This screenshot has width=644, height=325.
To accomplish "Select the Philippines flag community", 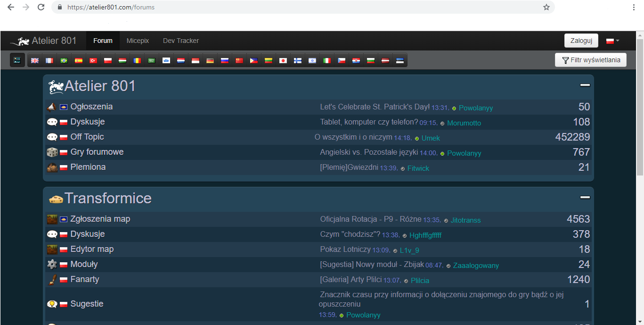I will (254, 60).
